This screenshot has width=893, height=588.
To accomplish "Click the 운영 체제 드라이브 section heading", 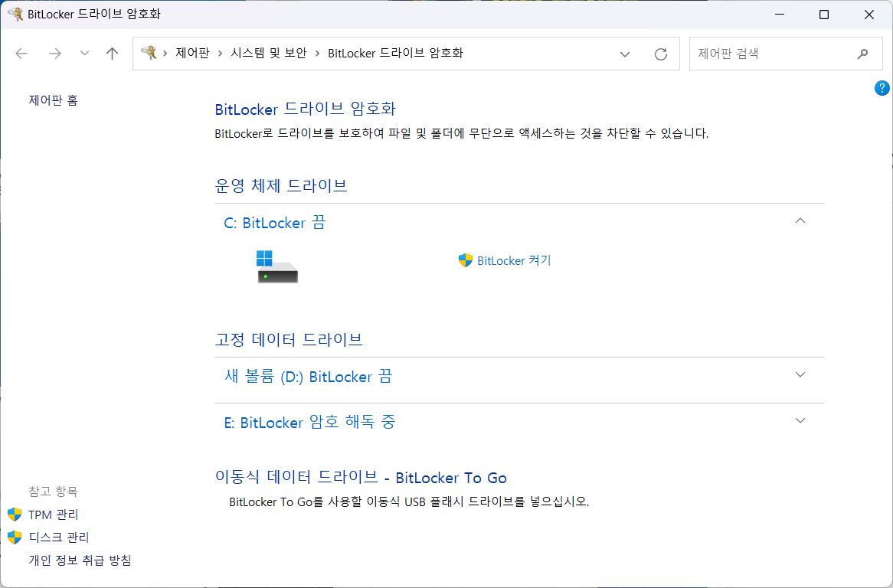I will click(281, 185).
